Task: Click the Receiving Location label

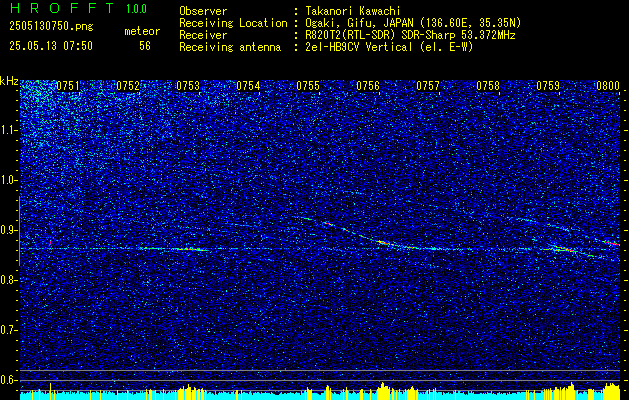Action: (233, 24)
